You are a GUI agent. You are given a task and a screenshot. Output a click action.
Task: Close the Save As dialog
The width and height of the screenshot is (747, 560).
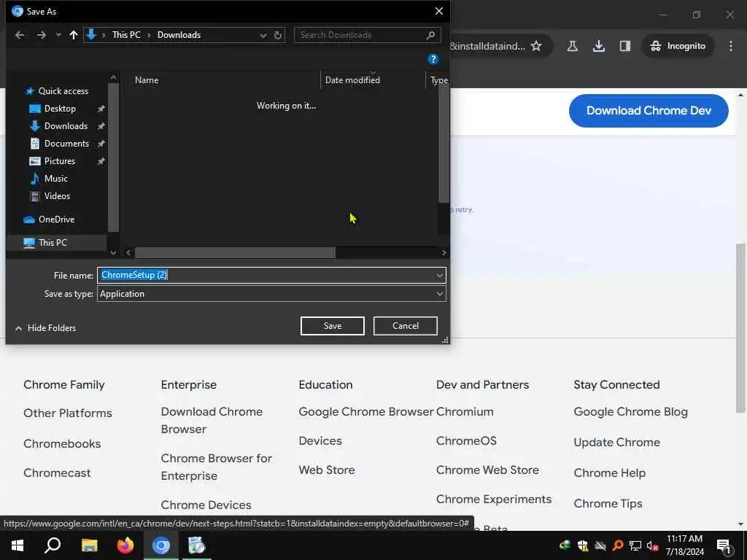(438, 11)
